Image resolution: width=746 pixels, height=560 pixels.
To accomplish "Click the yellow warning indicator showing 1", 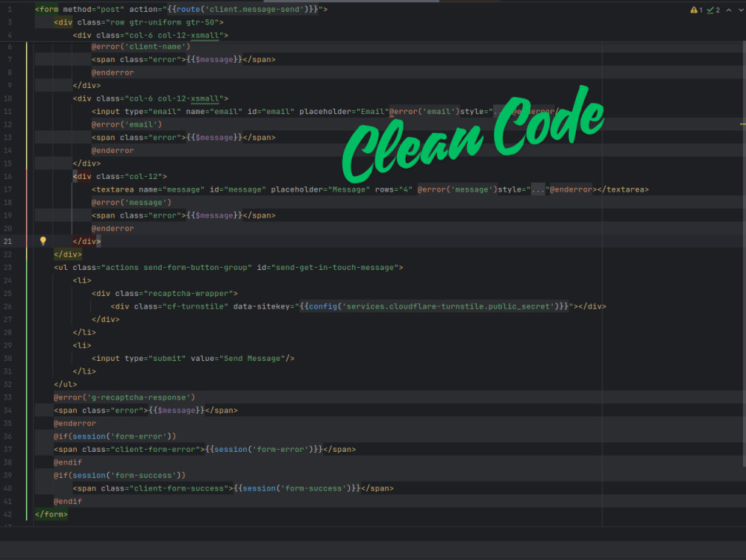I will (696, 10).
